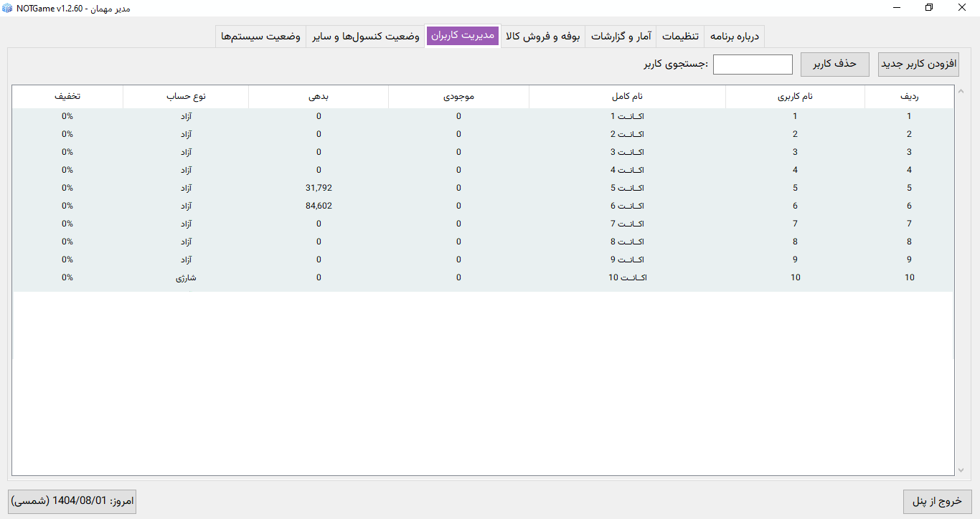Open the درباره برنامه tab
Viewport: 980px width, 519px height.
pos(734,36)
